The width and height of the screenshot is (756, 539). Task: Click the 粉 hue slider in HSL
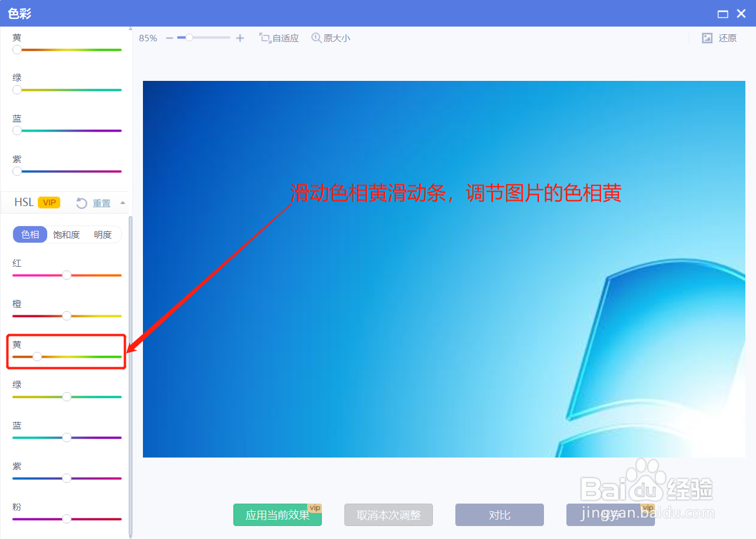pos(67,519)
